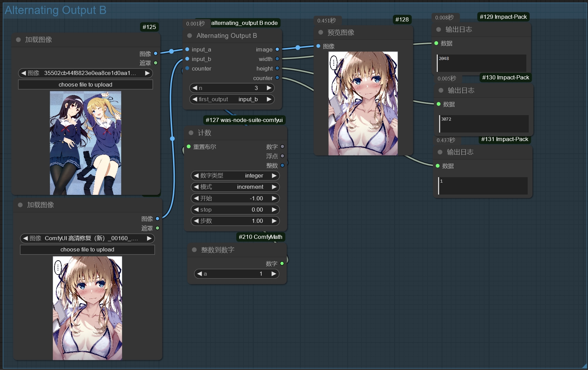Open the first_output input_b combo
This screenshot has height=370, width=588.
tap(232, 99)
